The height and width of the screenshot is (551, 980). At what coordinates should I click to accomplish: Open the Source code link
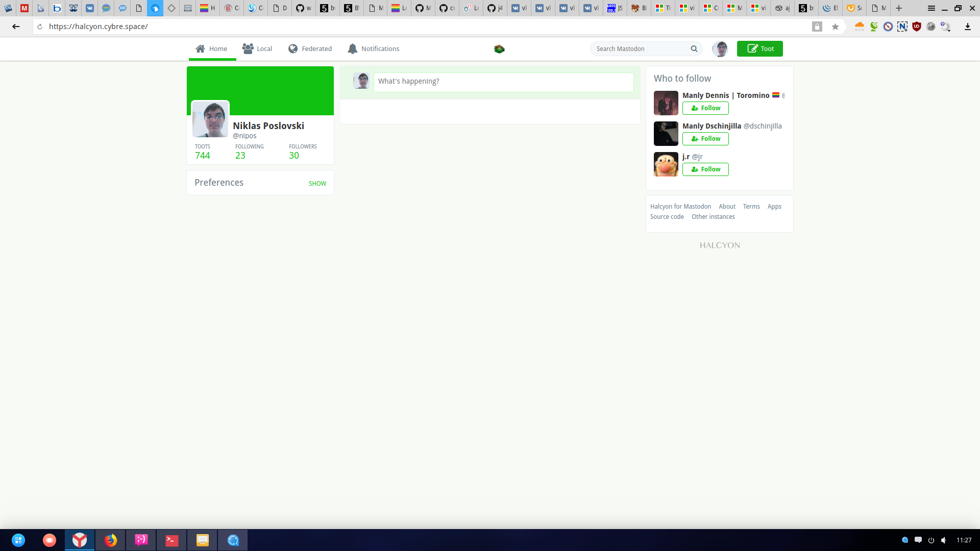[667, 217]
